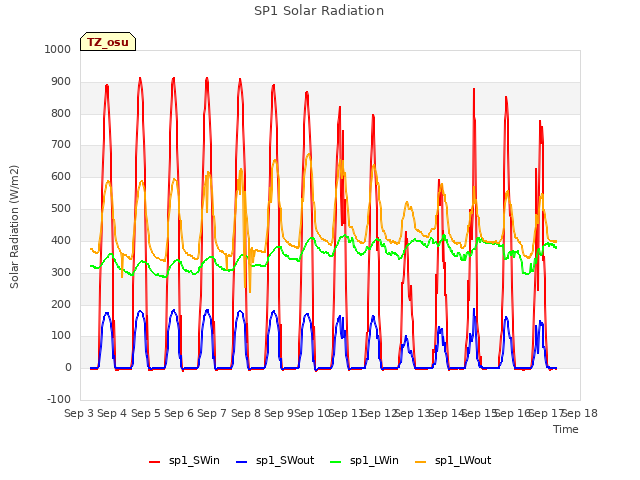
Task: Click the 300 y-axis tick label
Action: tap(61, 272)
